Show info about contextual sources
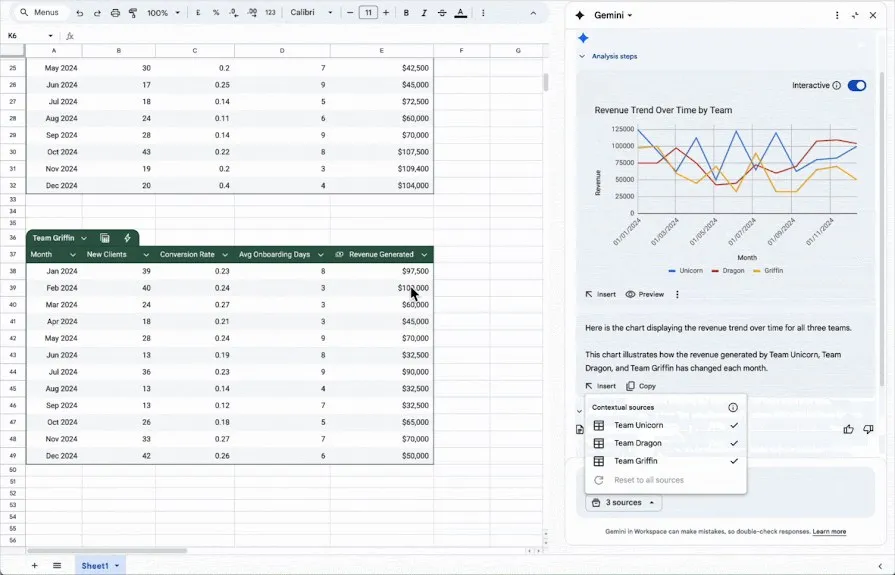The height and width of the screenshot is (575, 895). (733, 407)
